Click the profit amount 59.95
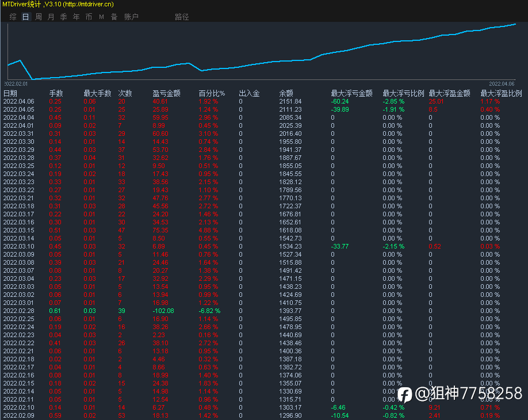Image resolution: width=528 pixels, height=420 pixels. (160, 117)
